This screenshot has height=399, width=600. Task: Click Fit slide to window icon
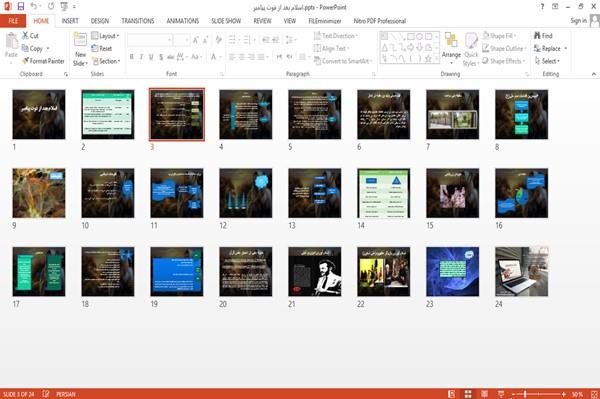[594, 394]
